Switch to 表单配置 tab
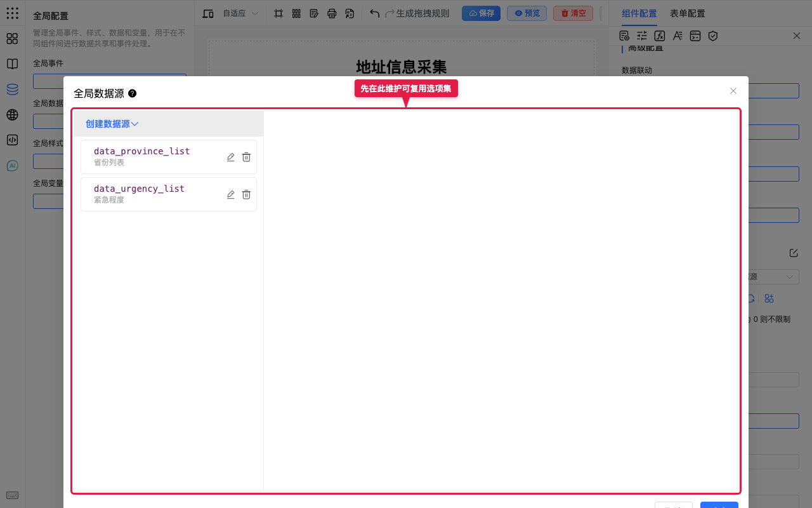The width and height of the screenshot is (812, 508). click(688, 13)
